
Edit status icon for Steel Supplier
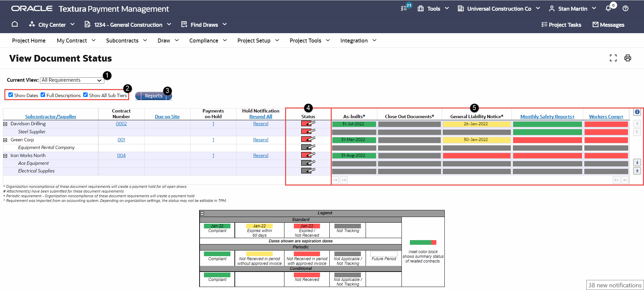[x=308, y=131]
